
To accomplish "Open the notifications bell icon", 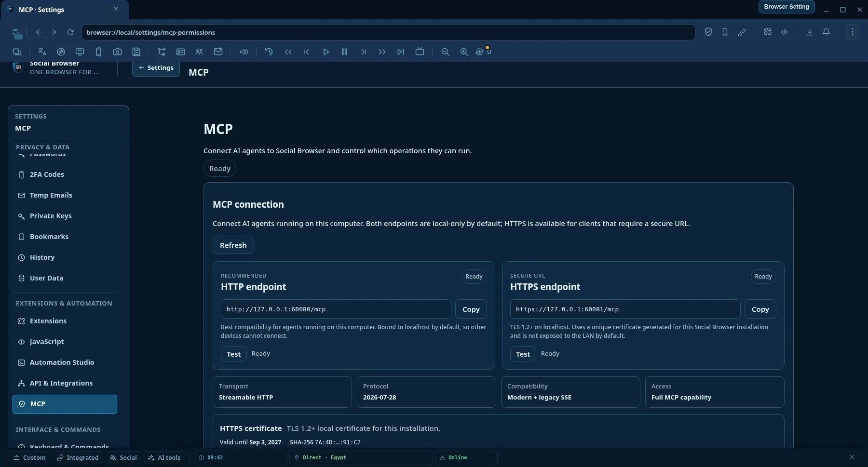I will [827, 32].
